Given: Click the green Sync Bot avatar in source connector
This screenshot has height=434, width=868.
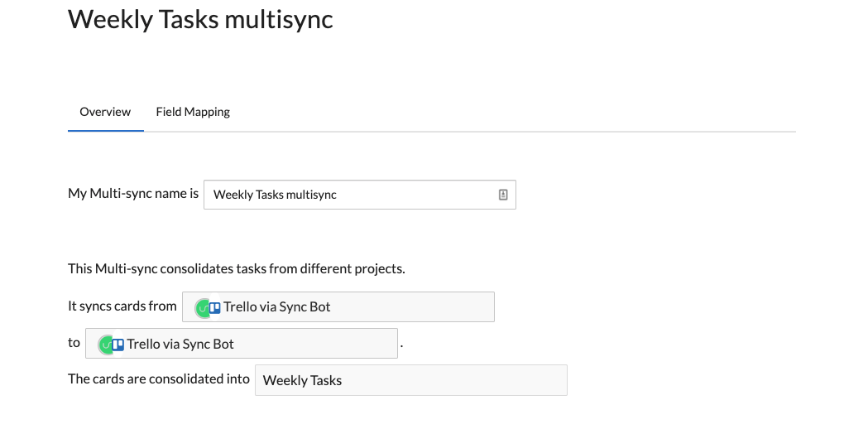Looking at the screenshot, I should 201,308.
